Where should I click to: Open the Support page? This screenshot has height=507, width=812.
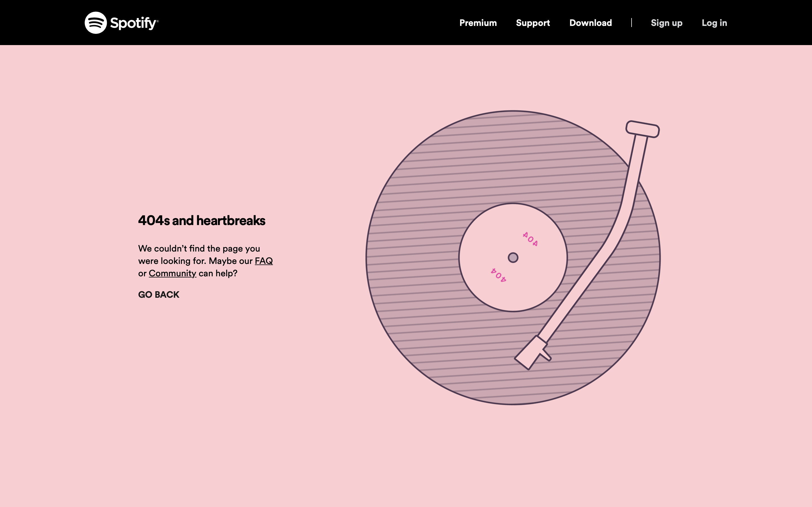pyautogui.click(x=533, y=23)
